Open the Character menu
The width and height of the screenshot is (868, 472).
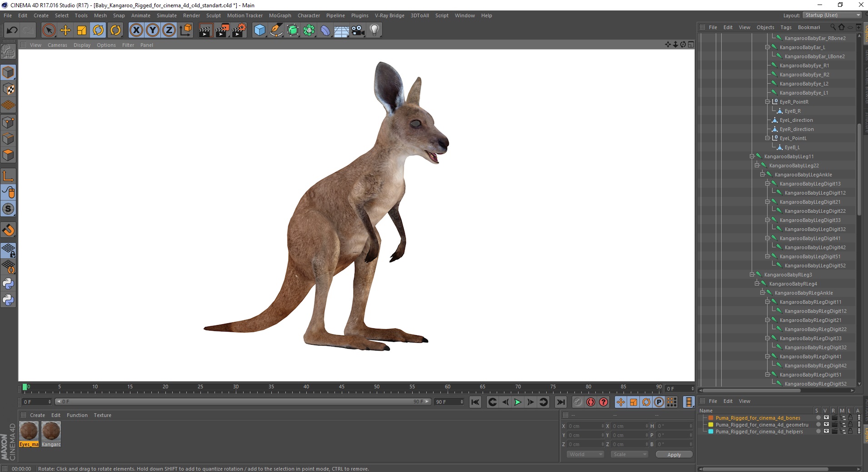309,15
